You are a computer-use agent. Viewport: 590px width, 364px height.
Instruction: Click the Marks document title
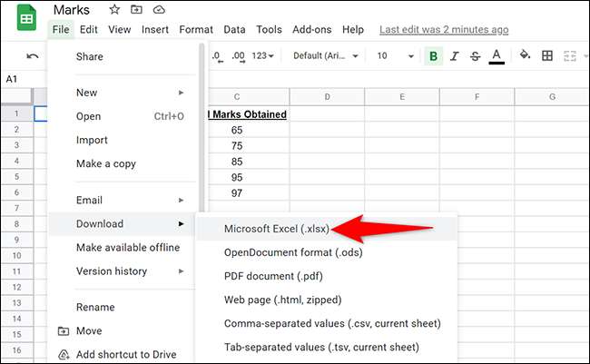(72, 10)
